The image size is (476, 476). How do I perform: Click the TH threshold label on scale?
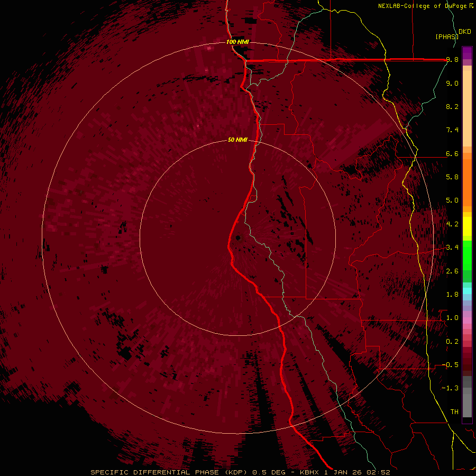click(x=454, y=411)
